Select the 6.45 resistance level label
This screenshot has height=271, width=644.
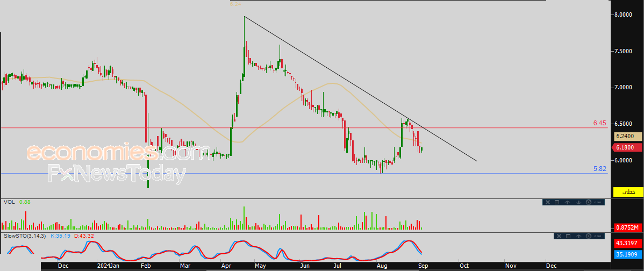(599, 123)
